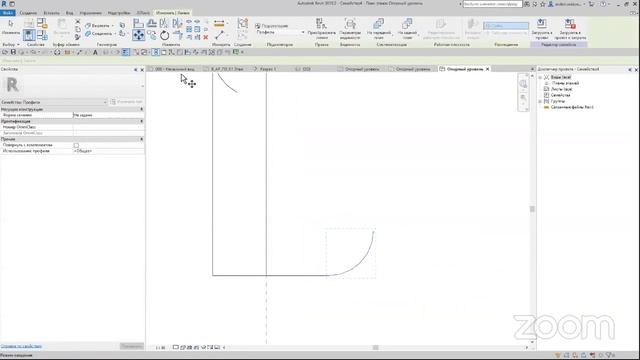Click the Modify arrow selection tool

pos(11,26)
